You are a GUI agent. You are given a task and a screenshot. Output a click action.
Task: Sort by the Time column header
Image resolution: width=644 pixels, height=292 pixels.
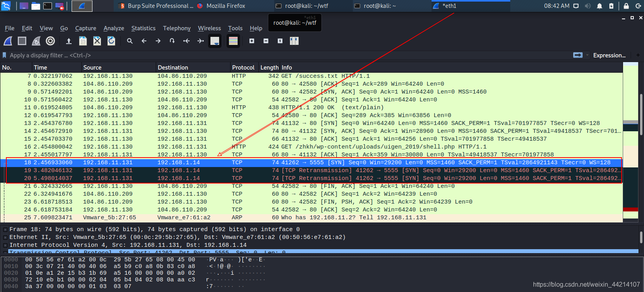56,68
